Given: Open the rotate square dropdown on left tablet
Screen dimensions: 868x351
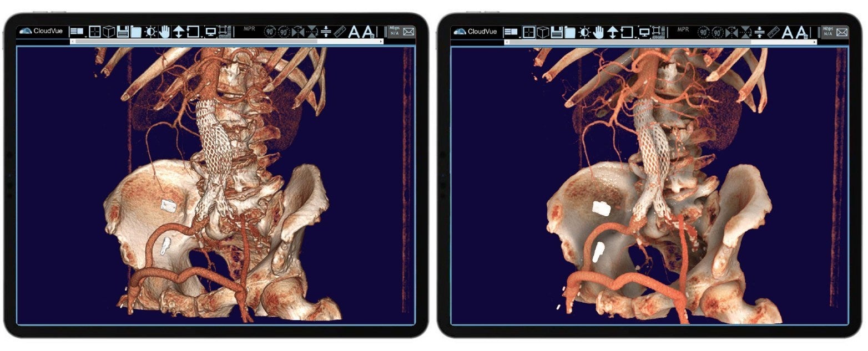Looking at the screenshot, I should [x=194, y=32].
